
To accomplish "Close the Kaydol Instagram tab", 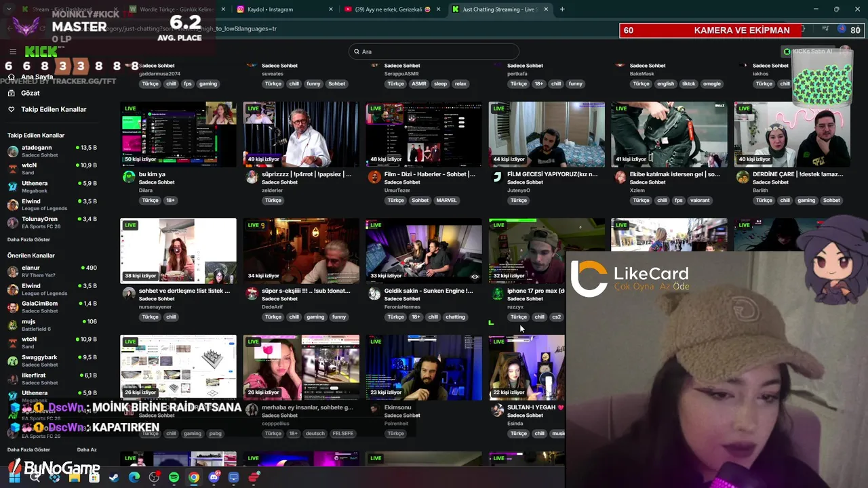I will click(x=331, y=9).
